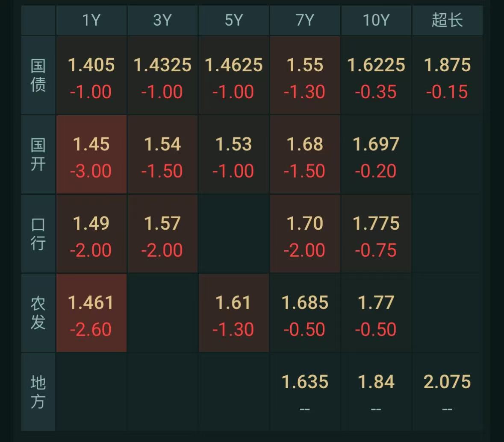Select the 超长 column header
The height and width of the screenshot is (442, 504).
click(x=448, y=20)
